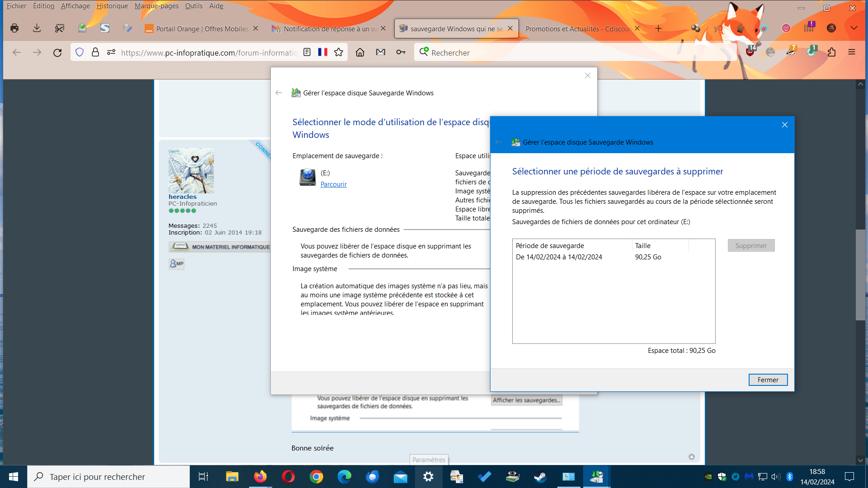Open the Steam icon in taskbar
This screenshot has height=488, width=868.
[540, 477]
